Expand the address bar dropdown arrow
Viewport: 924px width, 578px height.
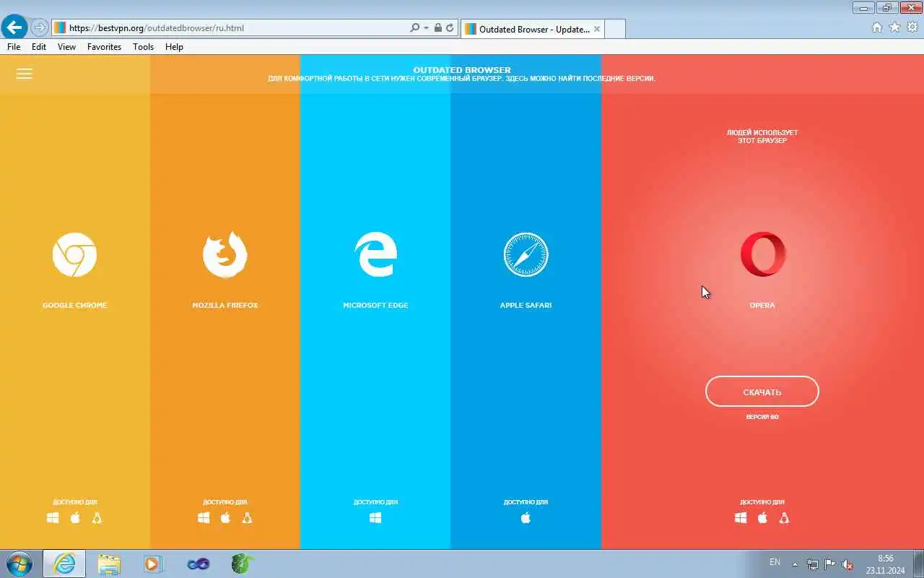tap(426, 28)
